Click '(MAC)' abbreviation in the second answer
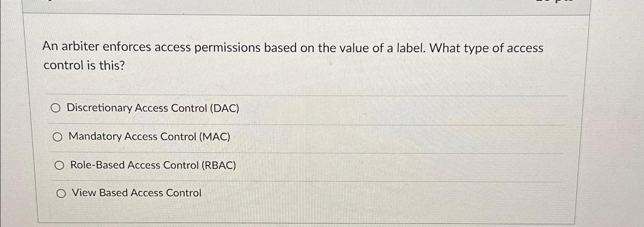Image resolution: width=644 pixels, height=227 pixels. tap(215, 137)
